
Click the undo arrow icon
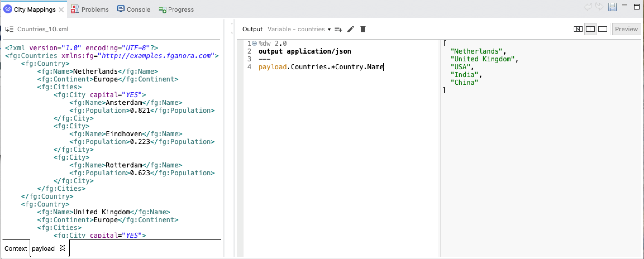point(588,7)
